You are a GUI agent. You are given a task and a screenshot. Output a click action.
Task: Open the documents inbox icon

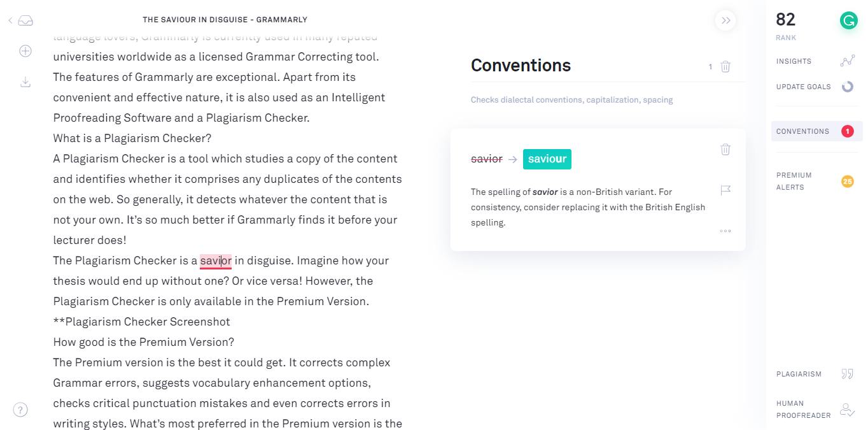25,20
